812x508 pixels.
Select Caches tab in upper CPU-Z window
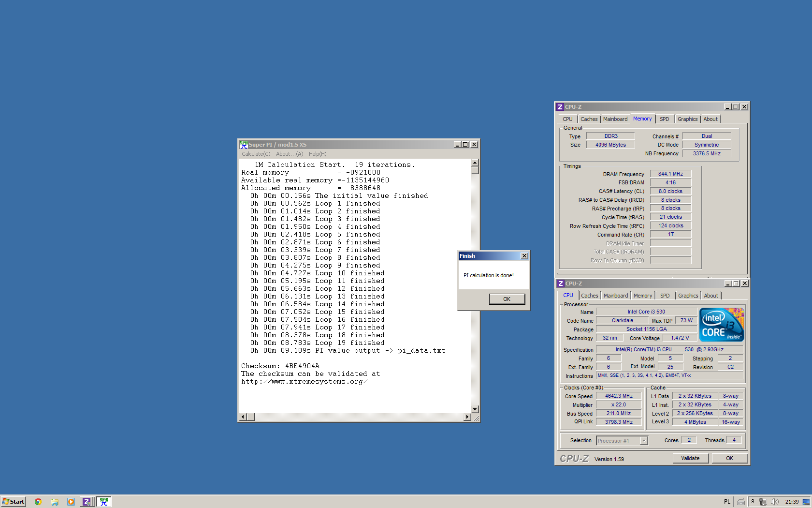pyautogui.click(x=589, y=119)
